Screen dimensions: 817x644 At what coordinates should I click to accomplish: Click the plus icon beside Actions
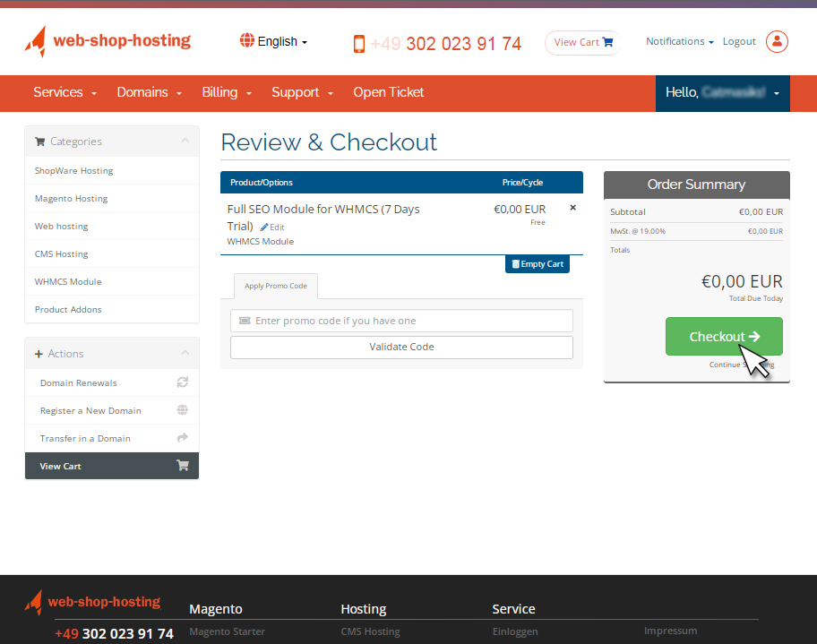click(39, 354)
